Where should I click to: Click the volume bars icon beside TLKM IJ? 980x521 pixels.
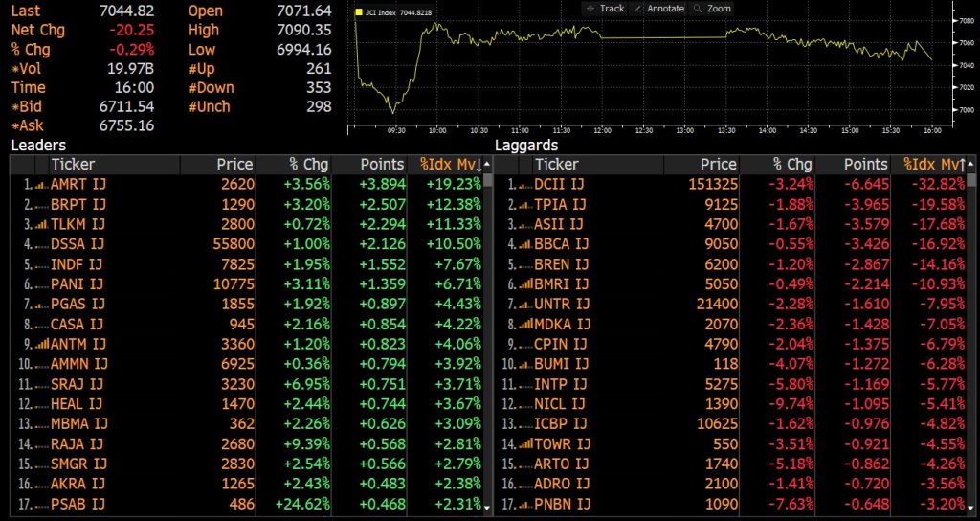pyautogui.click(x=42, y=224)
